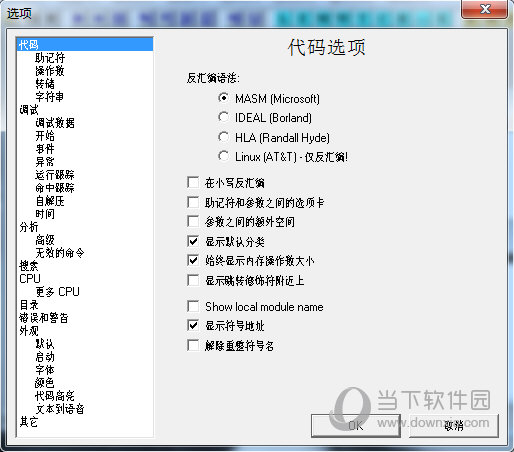Open 调试 category in tree
Screen dimensions: 514x452
tap(29, 110)
